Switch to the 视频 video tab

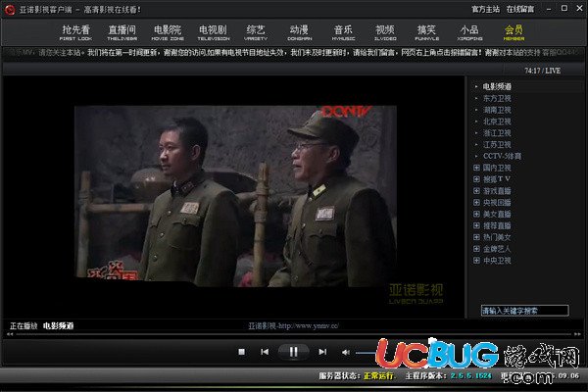pyautogui.click(x=385, y=32)
